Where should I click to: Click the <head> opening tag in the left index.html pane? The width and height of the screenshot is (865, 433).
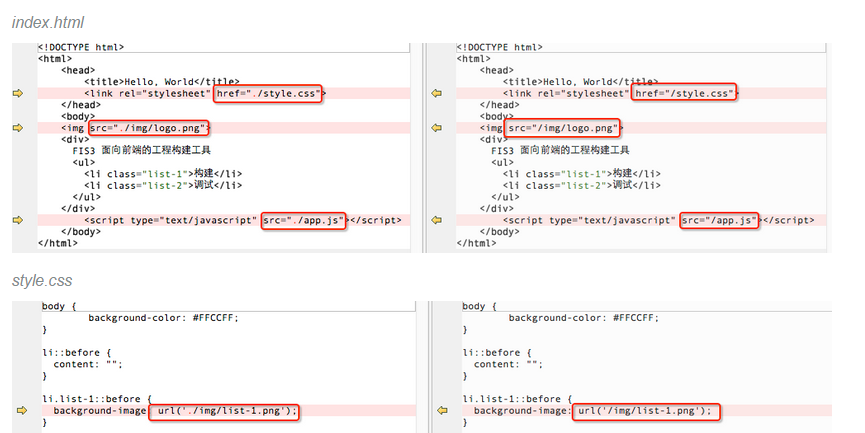(x=78, y=70)
